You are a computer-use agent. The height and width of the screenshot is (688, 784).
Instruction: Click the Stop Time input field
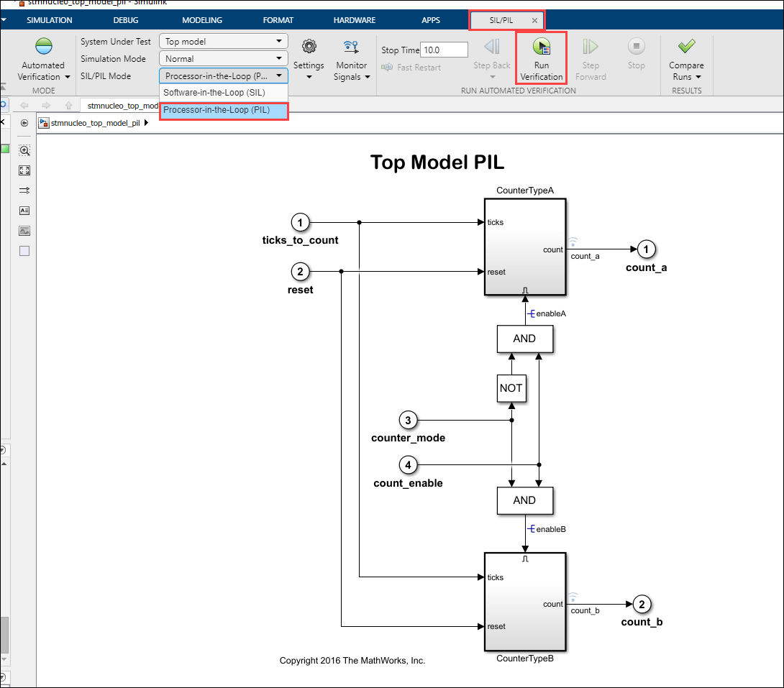[444, 50]
